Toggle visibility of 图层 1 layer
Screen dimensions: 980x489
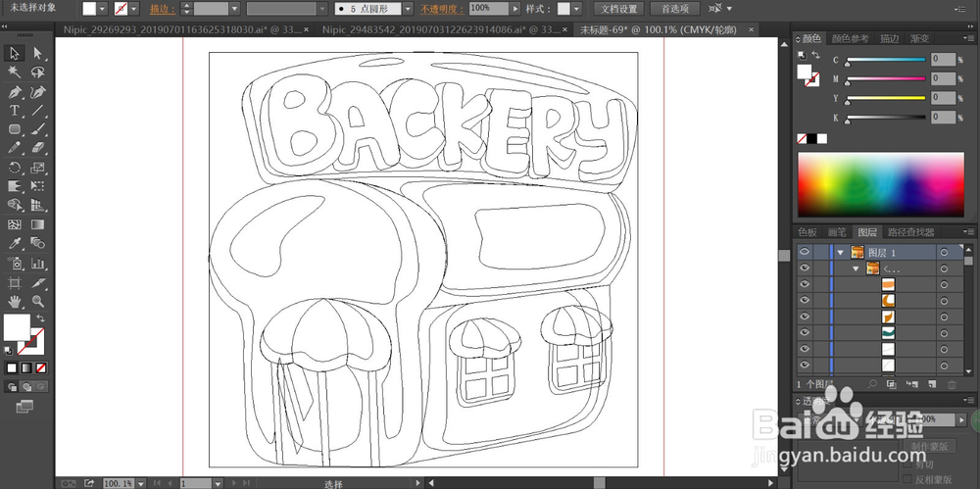coord(805,252)
